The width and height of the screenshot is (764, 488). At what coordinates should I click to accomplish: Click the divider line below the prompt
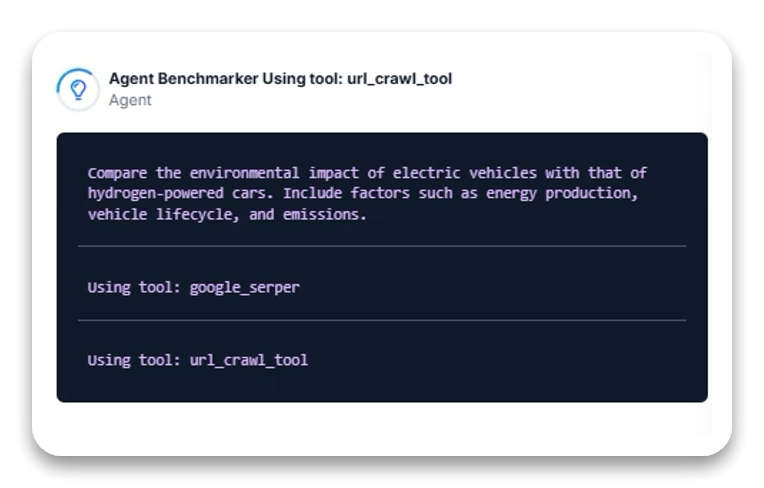(x=382, y=246)
